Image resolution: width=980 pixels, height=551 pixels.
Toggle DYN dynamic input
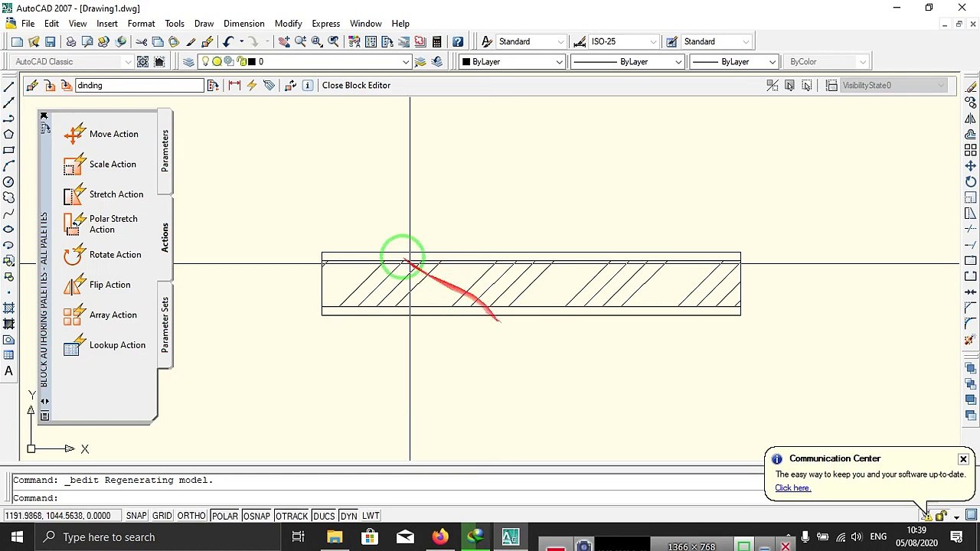pyautogui.click(x=349, y=516)
